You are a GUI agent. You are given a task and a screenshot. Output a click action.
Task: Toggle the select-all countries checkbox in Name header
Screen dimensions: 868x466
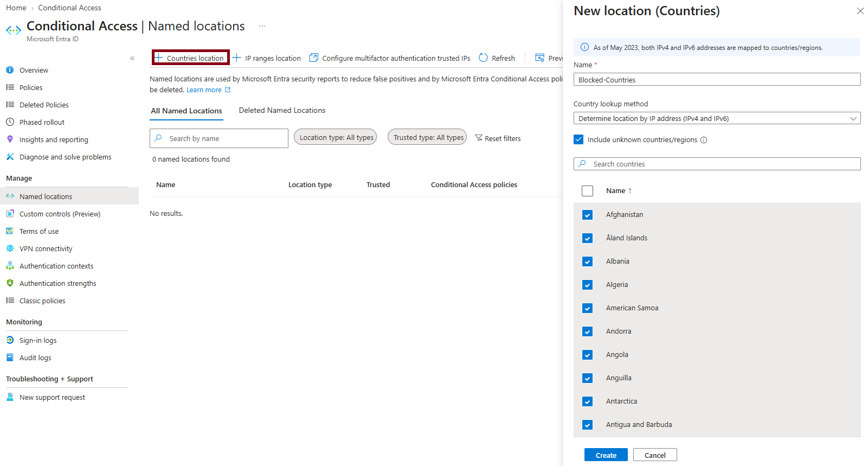click(x=587, y=191)
